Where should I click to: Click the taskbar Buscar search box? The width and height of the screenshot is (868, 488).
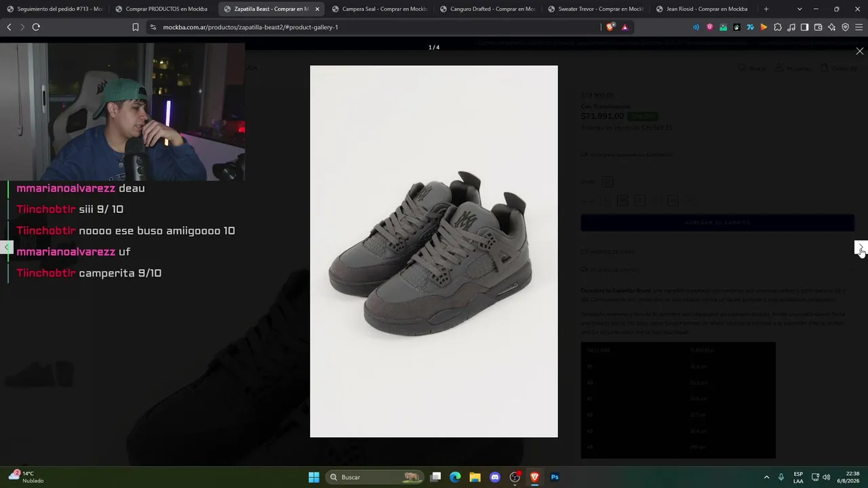point(374,477)
